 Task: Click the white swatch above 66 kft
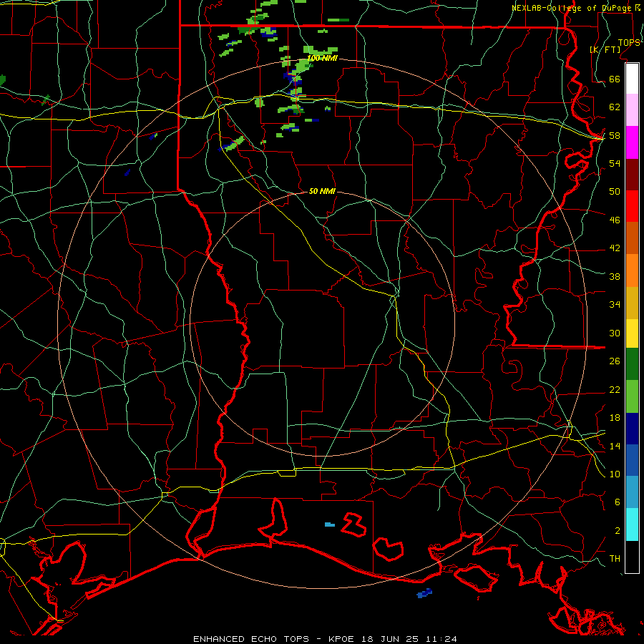(632, 79)
